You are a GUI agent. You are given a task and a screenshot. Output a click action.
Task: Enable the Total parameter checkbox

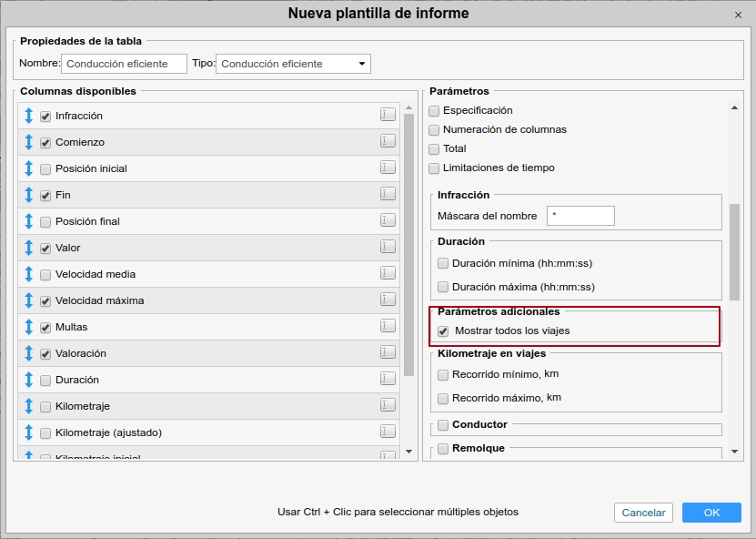coord(434,149)
